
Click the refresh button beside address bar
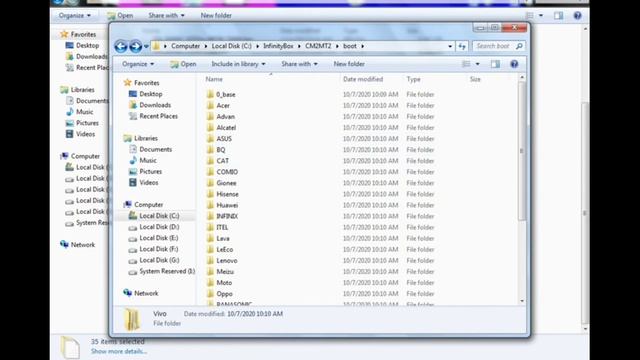[x=462, y=46]
